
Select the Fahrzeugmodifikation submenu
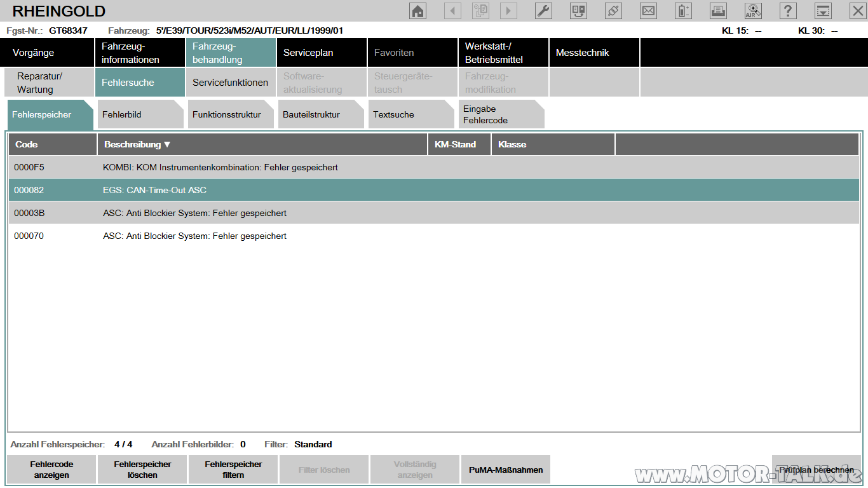[x=503, y=83]
